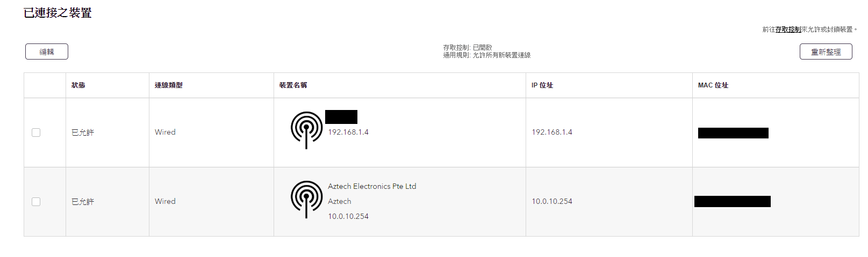Click the 已連接之裝置 page heading
The image size is (868, 257).
tap(58, 13)
